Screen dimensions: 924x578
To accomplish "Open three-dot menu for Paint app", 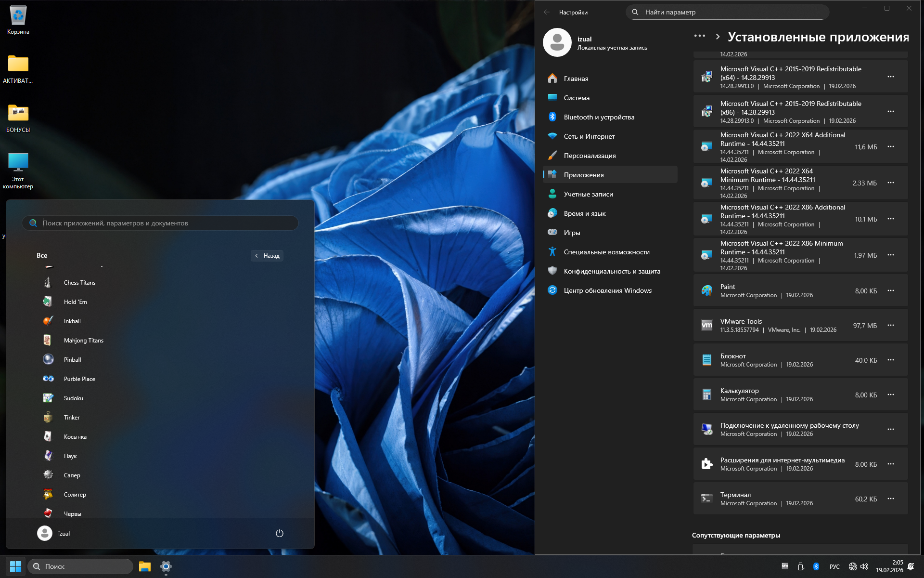I will pos(890,291).
